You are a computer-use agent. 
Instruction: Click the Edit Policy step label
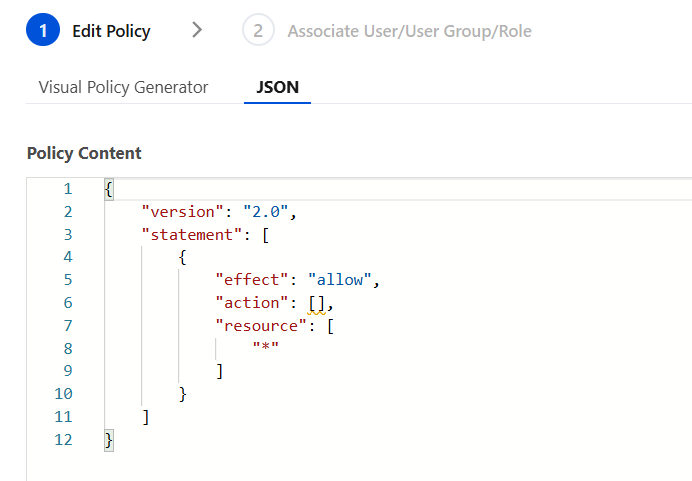click(111, 31)
